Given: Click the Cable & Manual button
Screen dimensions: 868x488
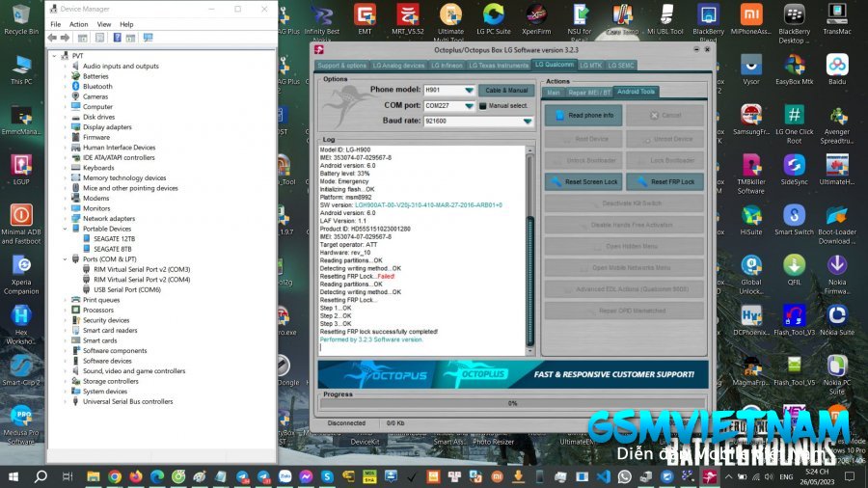Looking at the screenshot, I should coord(506,91).
